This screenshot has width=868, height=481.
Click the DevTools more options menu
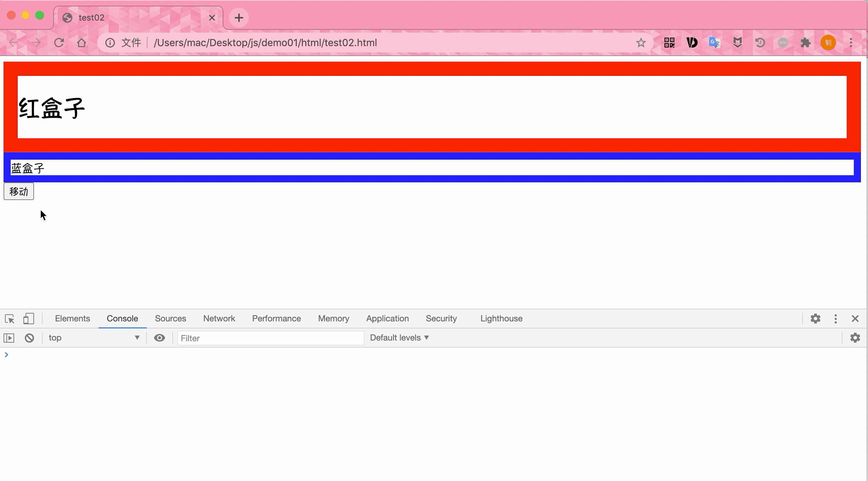[x=835, y=319]
